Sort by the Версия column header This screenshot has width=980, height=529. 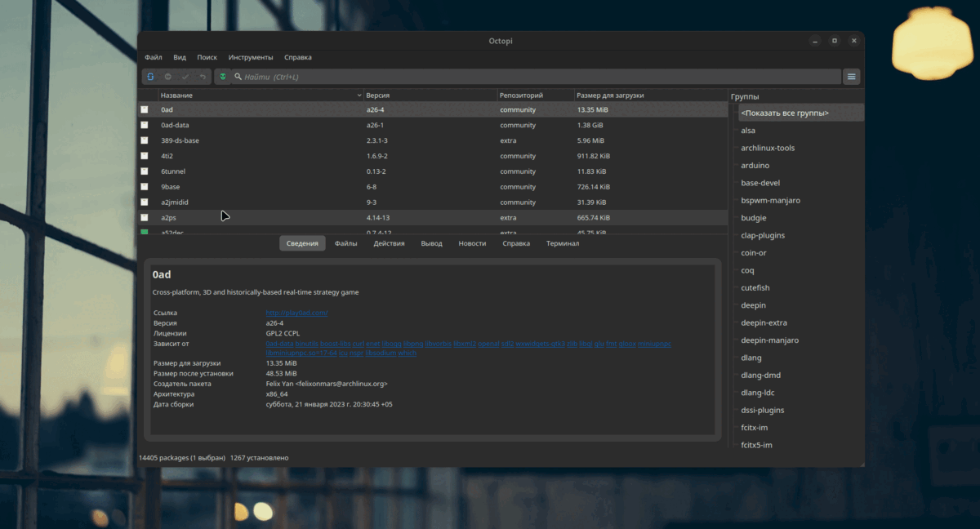click(430, 96)
